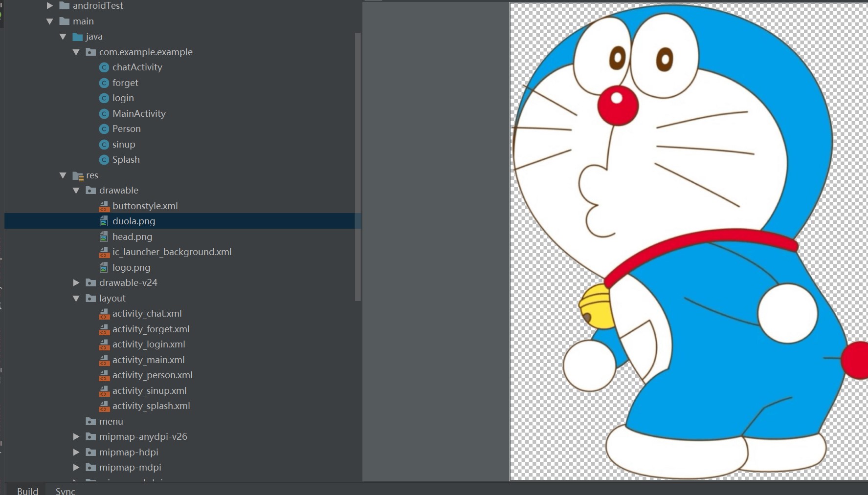Click the chatActivity class icon
The image size is (868, 495).
point(104,67)
